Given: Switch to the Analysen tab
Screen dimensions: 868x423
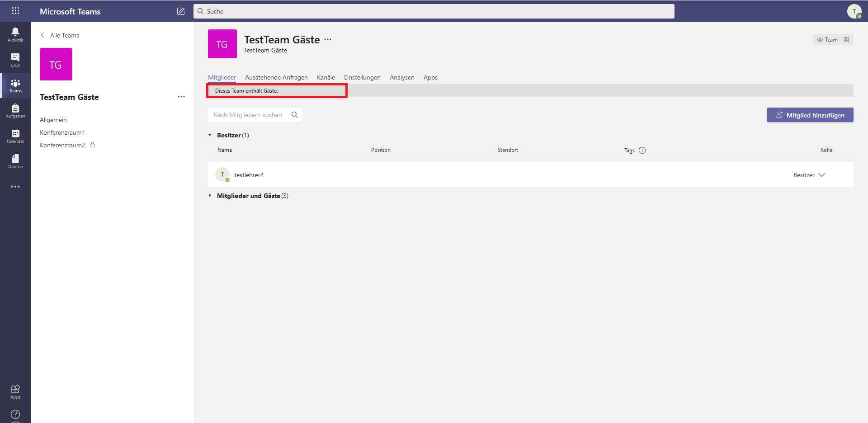Looking at the screenshot, I should [x=402, y=77].
